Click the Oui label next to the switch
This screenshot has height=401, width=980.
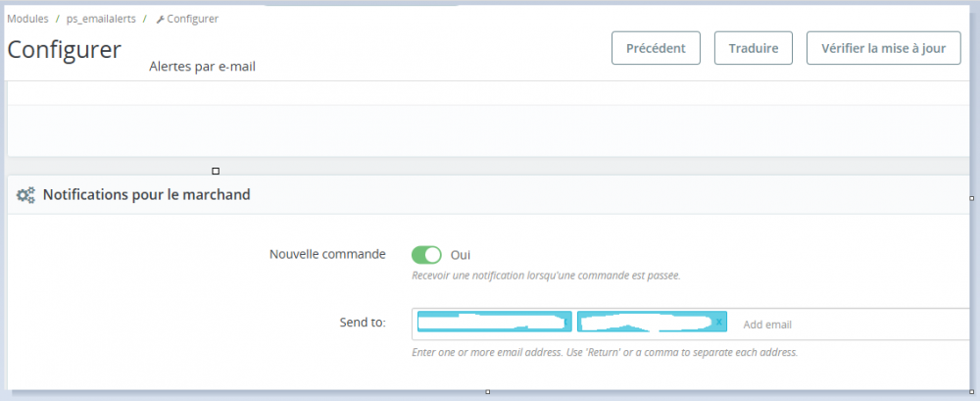click(461, 255)
